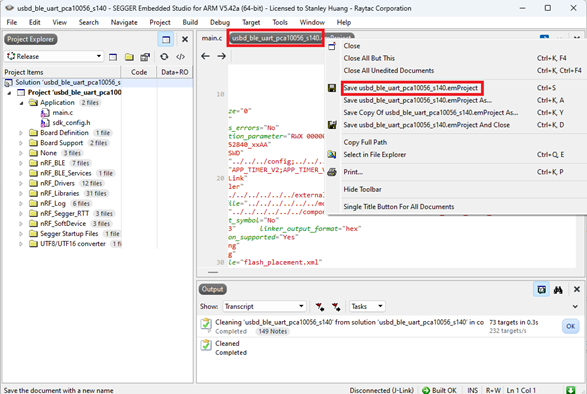Choose Select in File Explorer

coord(375,155)
